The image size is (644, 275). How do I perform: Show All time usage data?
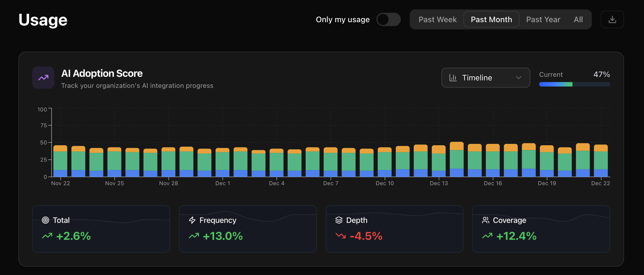tap(578, 19)
